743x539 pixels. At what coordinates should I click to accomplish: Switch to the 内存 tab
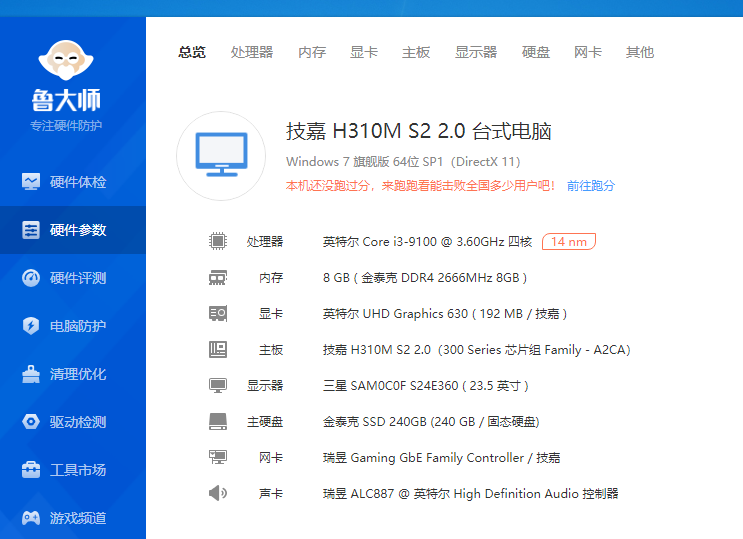coord(312,52)
